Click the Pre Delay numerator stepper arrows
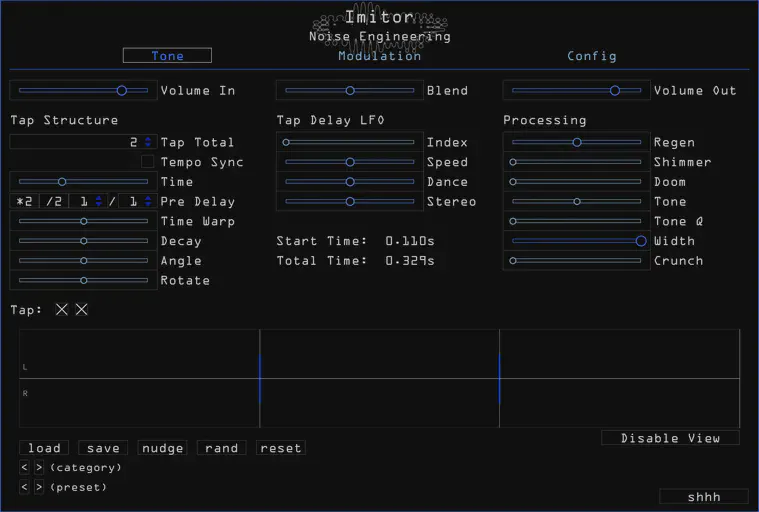The image size is (759, 512). [99, 201]
